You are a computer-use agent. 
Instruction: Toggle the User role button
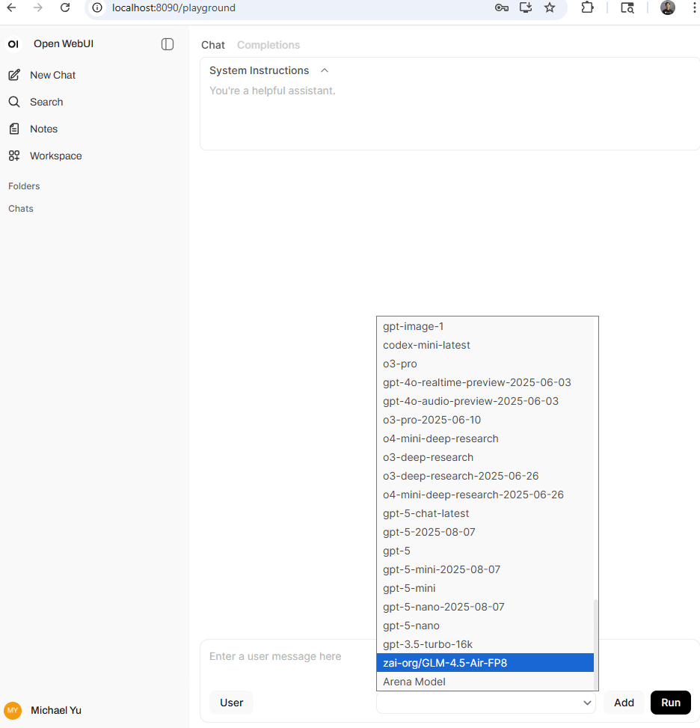(x=231, y=703)
